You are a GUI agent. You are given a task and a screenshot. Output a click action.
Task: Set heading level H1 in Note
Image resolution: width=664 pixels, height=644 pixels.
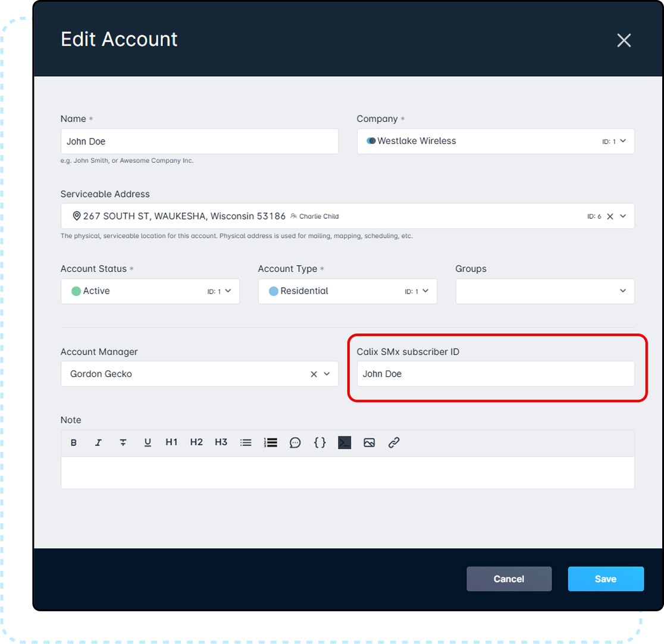point(171,442)
